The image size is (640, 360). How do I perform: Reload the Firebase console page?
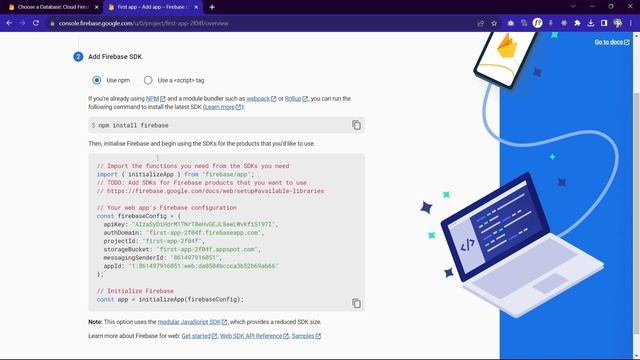click(36, 23)
